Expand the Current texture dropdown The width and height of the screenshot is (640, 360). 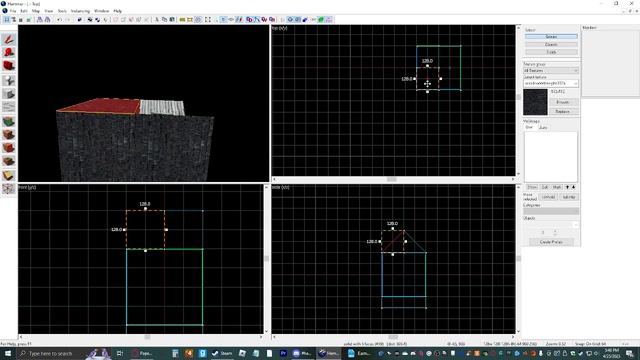[x=551, y=83]
